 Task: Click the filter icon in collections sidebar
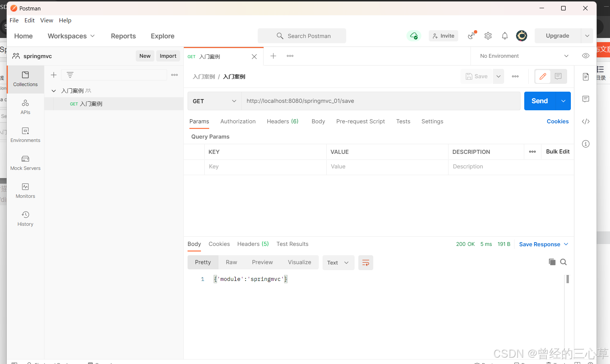coord(70,75)
